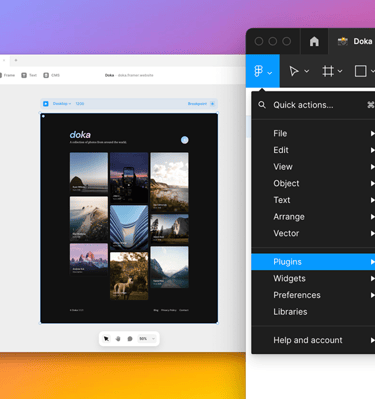The image size is (375, 399).
Task: Select the pink mountain peaks photo
Action: 89,259
